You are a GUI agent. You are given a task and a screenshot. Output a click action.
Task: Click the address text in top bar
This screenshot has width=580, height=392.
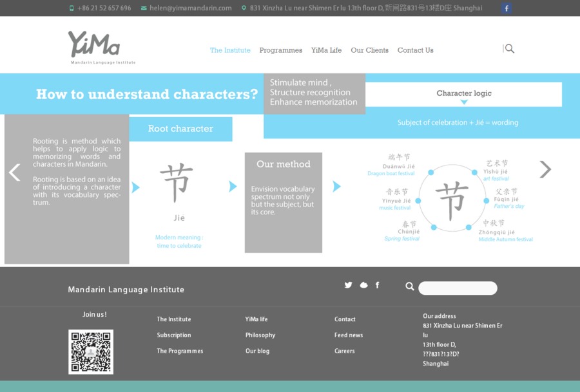coord(366,8)
